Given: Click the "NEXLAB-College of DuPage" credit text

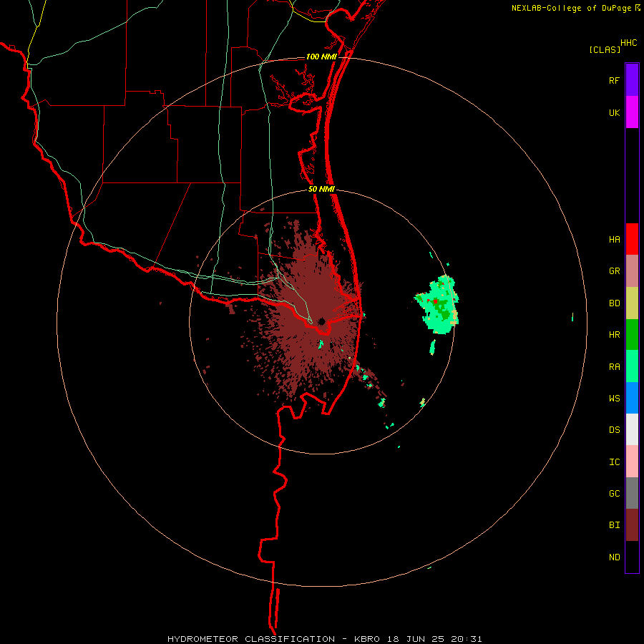Looking at the screenshot, I should click(571, 8).
